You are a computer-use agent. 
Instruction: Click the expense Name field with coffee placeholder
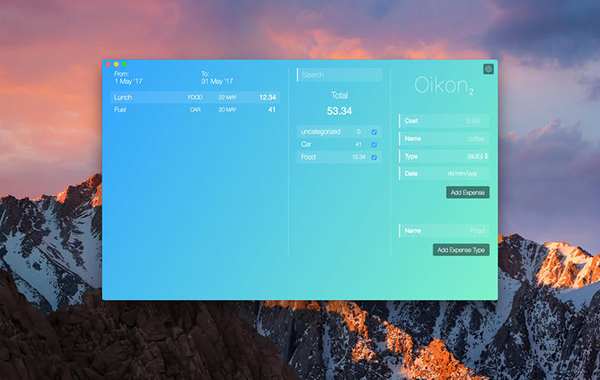tap(444, 139)
